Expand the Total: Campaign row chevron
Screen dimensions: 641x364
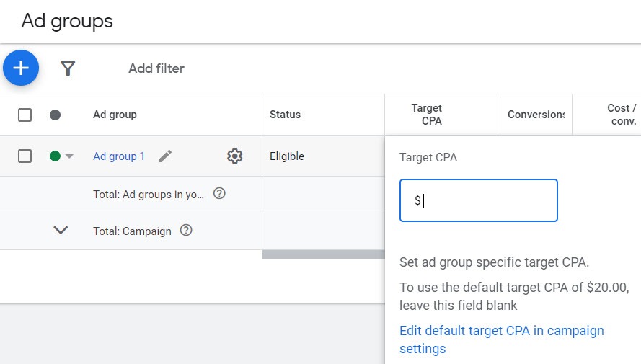click(61, 231)
